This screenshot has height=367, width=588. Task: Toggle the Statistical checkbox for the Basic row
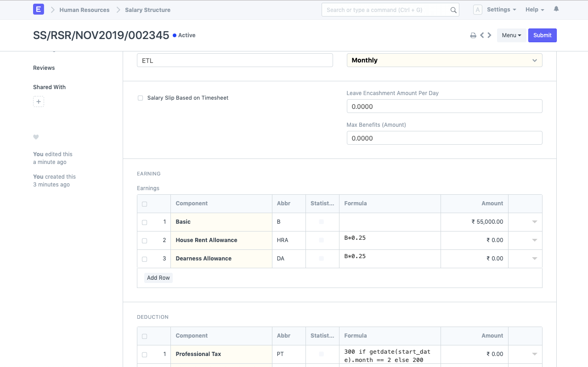(322, 222)
